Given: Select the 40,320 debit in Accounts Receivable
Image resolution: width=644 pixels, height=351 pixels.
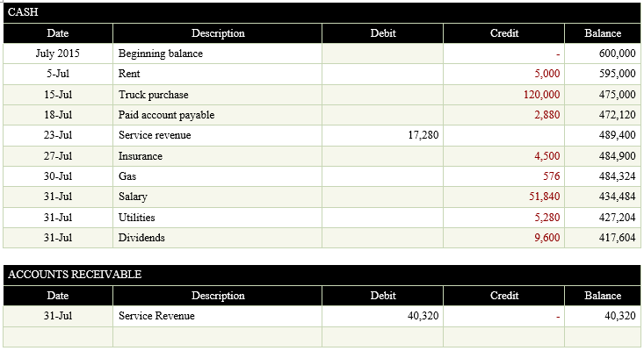Looking at the screenshot, I should [382, 316].
